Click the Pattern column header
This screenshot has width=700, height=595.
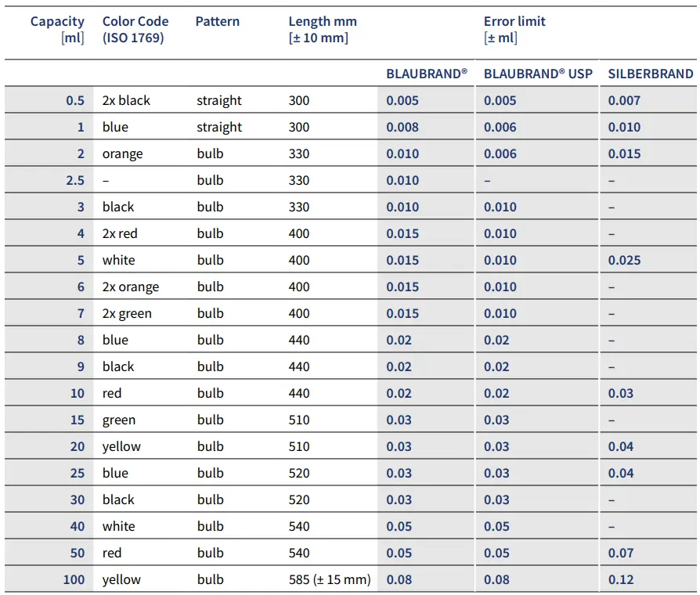coord(218,21)
